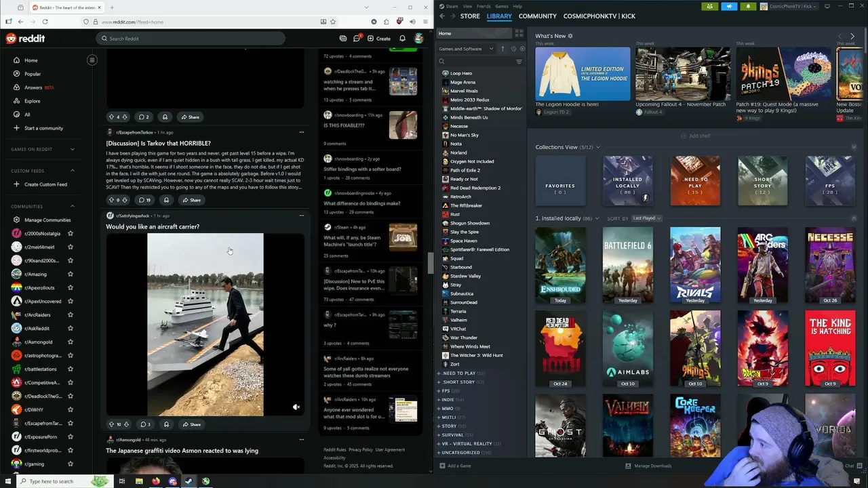This screenshot has height=488, width=868.
Task: Open Games and Software dropdown in Steam
Action: [x=466, y=49]
